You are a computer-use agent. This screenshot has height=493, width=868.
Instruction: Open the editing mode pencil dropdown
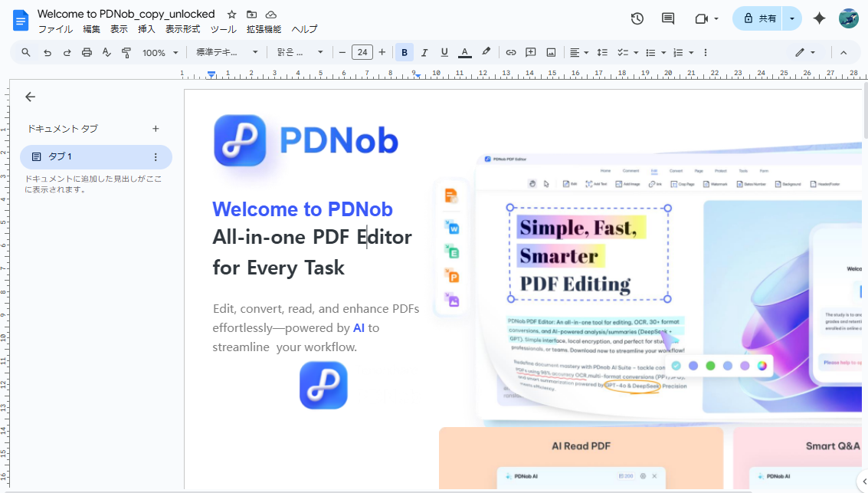(x=805, y=53)
